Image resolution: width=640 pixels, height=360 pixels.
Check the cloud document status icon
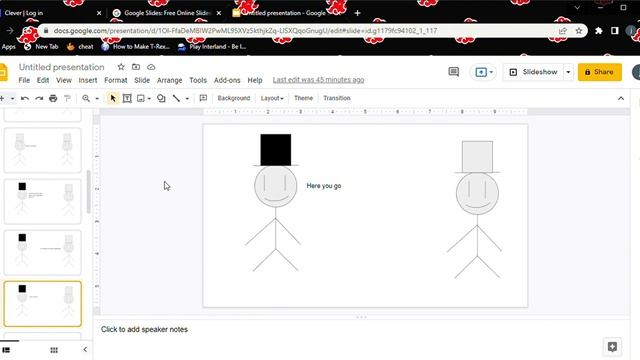pyautogui.click(x=151, y=67)
